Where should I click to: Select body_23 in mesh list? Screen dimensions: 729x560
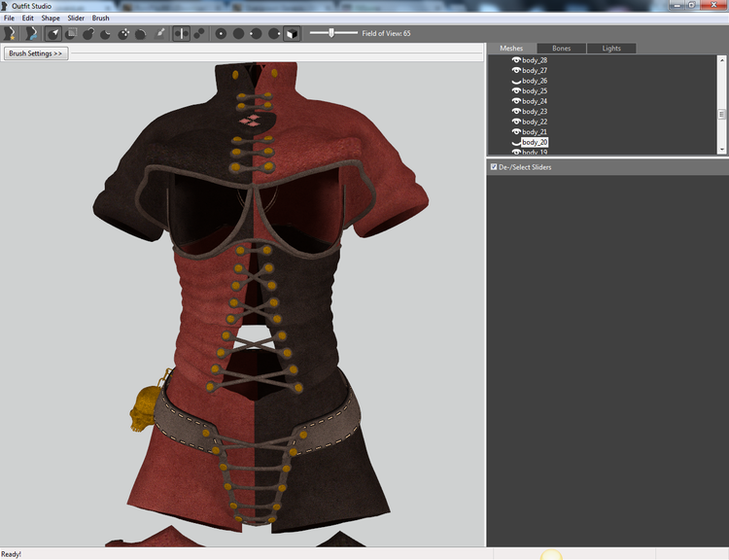[535, 111]
